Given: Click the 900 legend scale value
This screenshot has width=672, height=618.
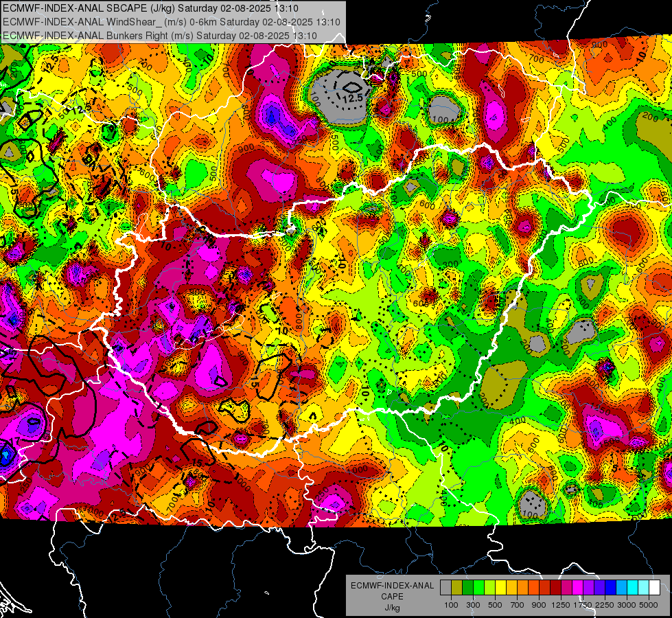Looking at the screenshot, I should tap(539, 605).
